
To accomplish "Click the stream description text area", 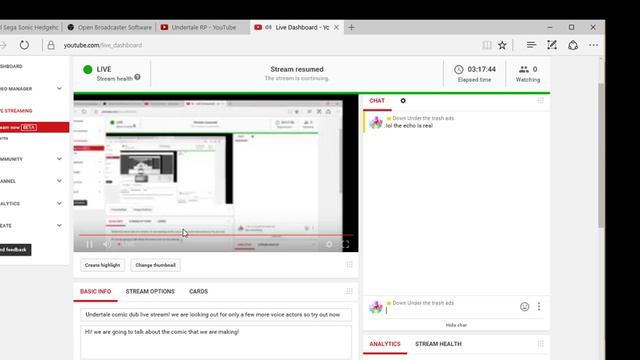I will click(x=216, y=342).
